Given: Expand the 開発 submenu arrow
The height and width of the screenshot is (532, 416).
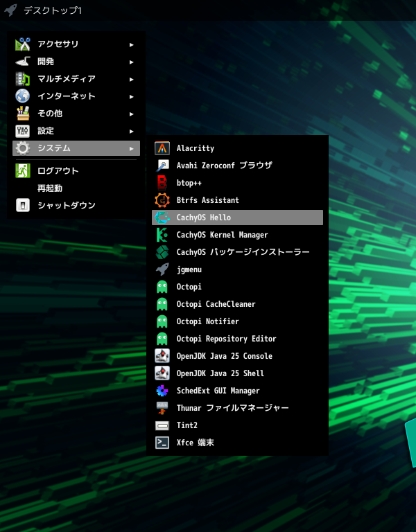Looking at the screenshot, I should click(132, 62).
